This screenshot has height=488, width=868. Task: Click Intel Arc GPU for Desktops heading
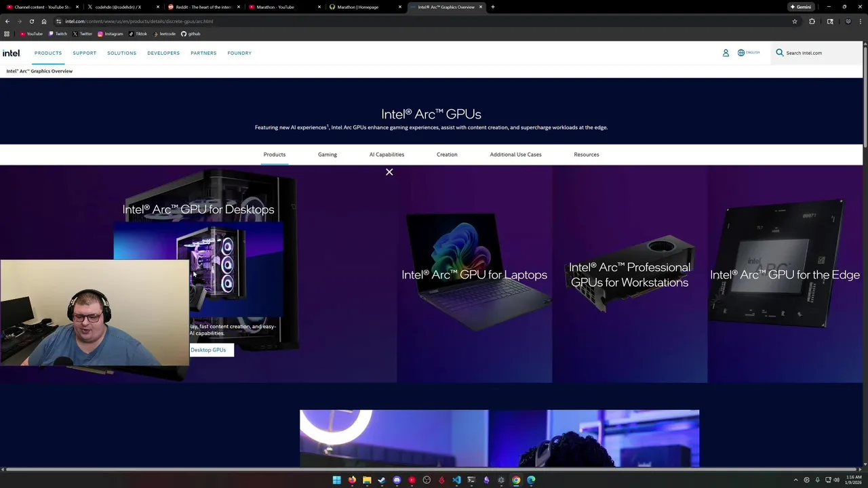[198, 209]
